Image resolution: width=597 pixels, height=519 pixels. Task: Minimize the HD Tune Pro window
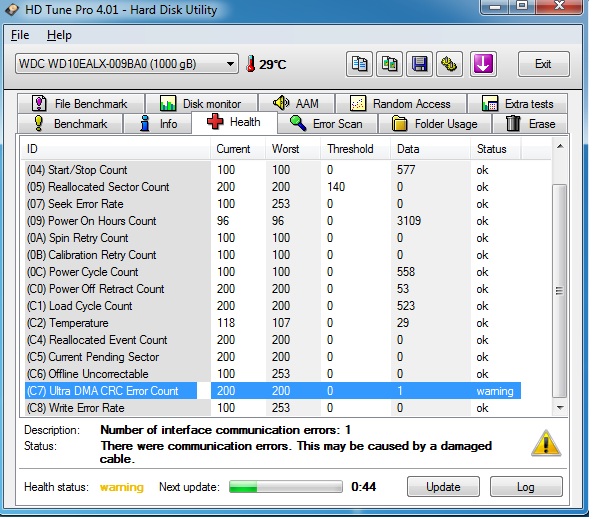[495, 7]
